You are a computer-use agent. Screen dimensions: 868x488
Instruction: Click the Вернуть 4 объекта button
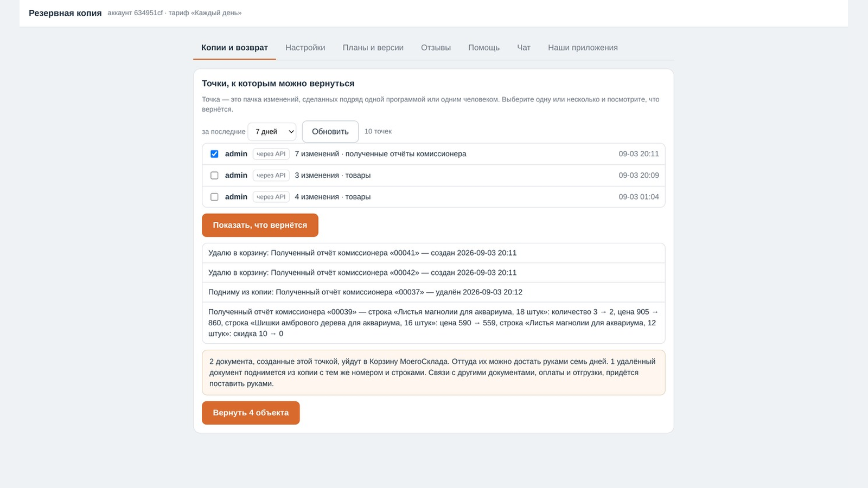tap(251, 413)
